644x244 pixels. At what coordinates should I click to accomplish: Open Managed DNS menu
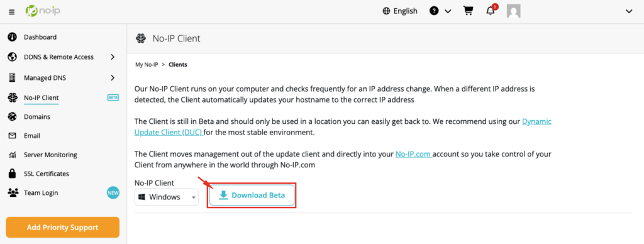tap(45, 77)
